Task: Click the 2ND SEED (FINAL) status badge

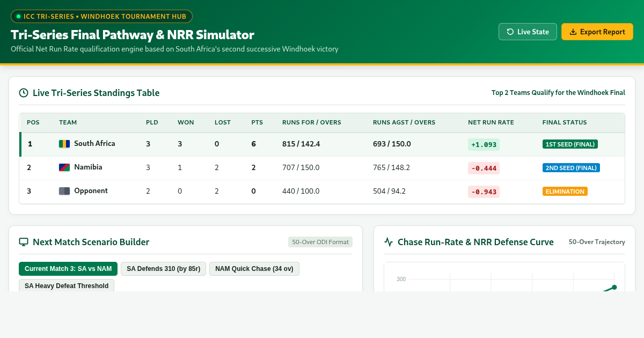Action: [571, 168]
